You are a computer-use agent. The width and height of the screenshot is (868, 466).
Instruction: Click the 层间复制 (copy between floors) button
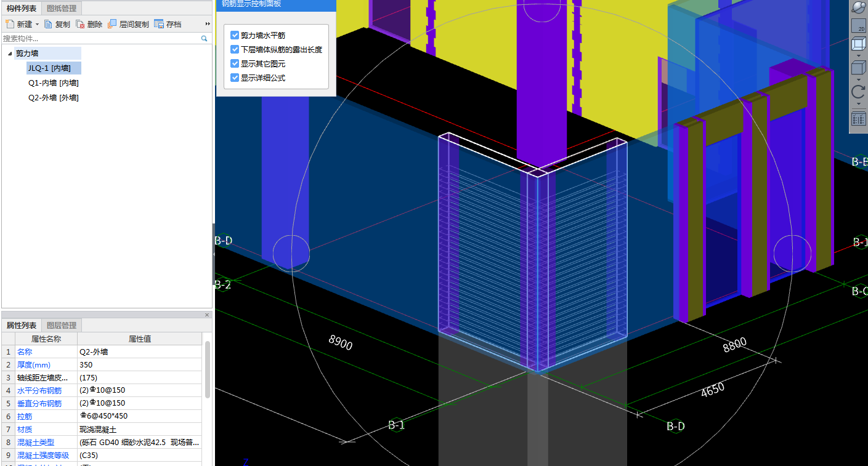pos(128,24)
